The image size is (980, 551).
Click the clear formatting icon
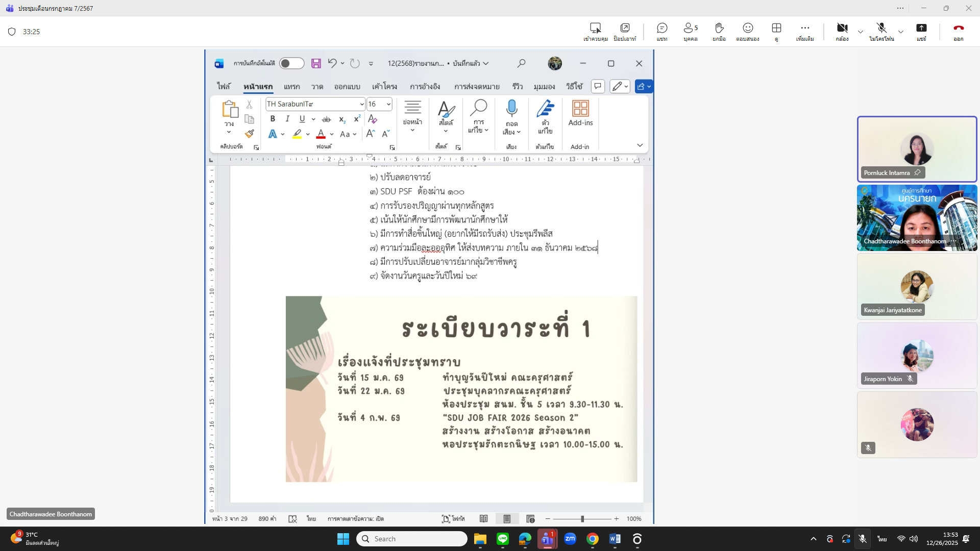373,119
